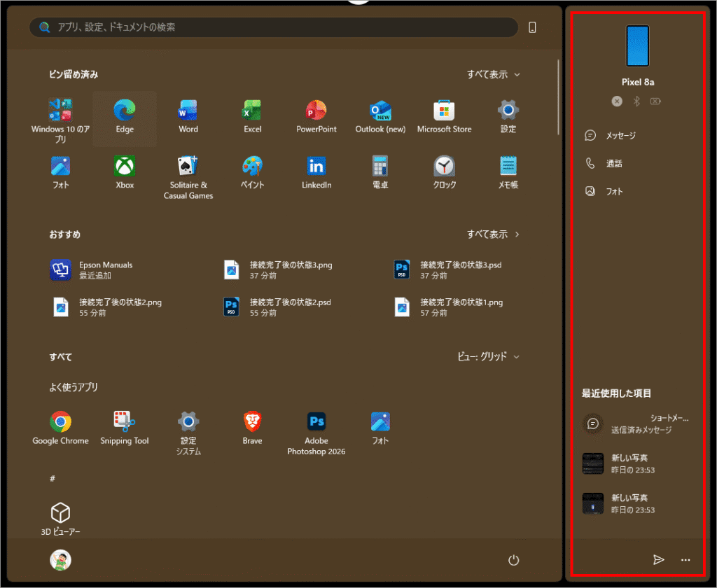Launch Xbox from pinned apps
Image resolution: width=717 pixels, height=588 pixels.
pos(125,173)
